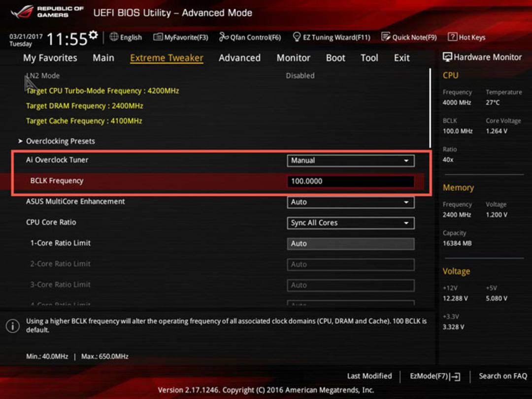Select the ASUS MultiCore Enhancement label
The width and height of the screenshot is (532, 399).
(75, 201)
